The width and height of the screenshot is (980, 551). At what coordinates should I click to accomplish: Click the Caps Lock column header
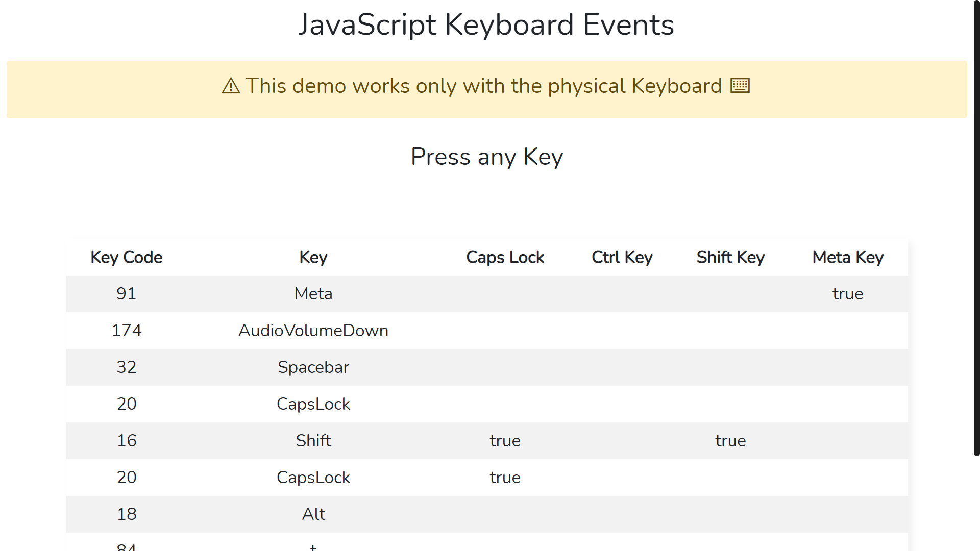click(x=505, y=257)
